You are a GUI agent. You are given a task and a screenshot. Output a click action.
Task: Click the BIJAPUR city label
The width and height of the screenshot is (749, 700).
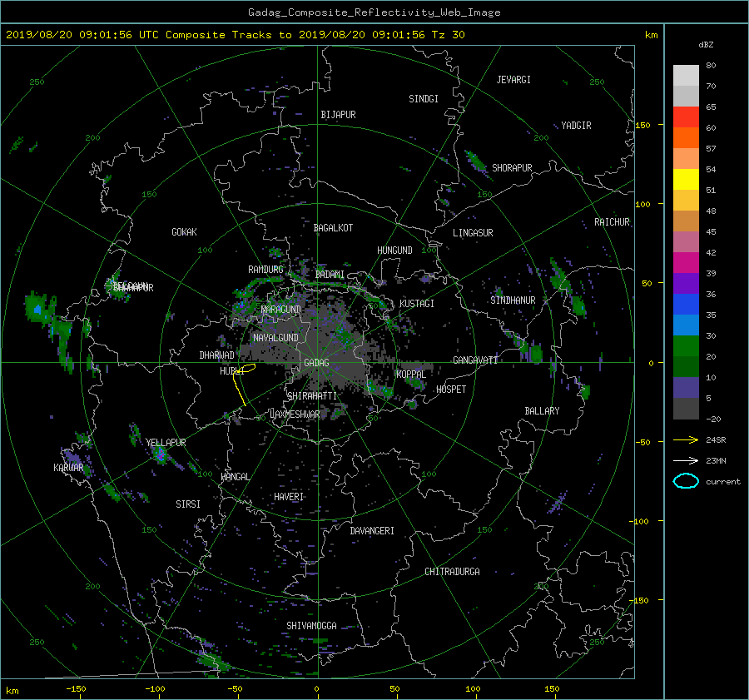coord(338,115)
